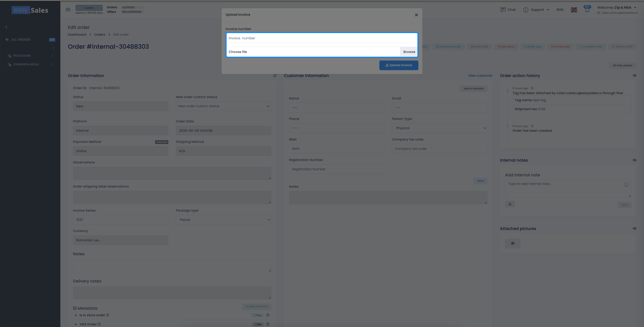This screenshot has height=327, width=644.
Task: Open the Package type dropdown
Action: pos(224,220)
